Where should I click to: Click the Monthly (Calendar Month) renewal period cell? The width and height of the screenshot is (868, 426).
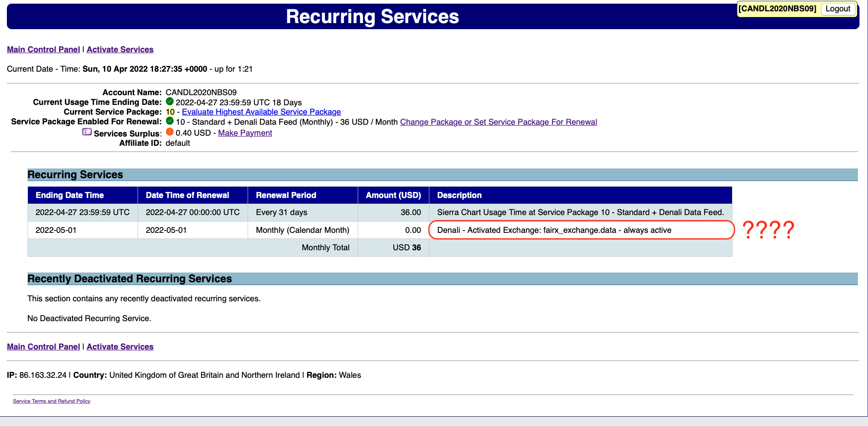coord(303,230)
